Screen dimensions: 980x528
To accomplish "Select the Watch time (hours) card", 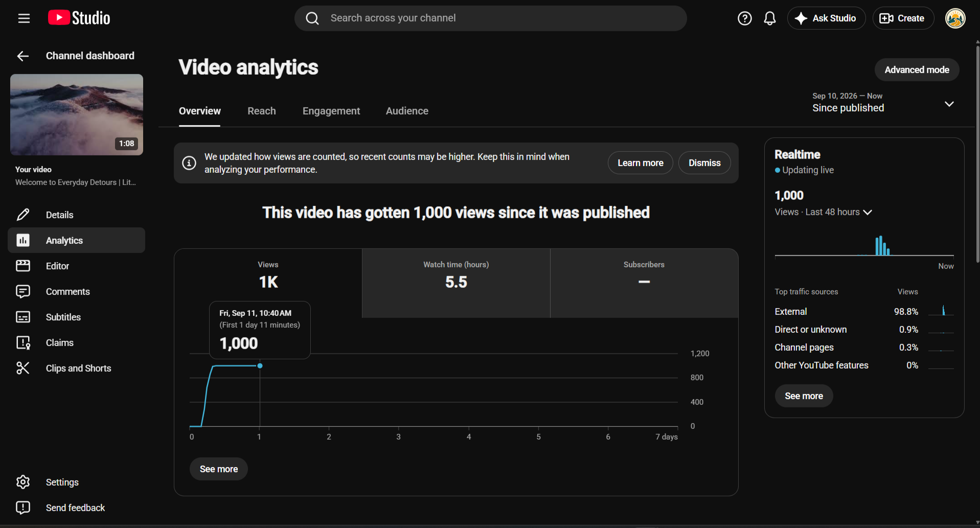I will pos(456,283).
